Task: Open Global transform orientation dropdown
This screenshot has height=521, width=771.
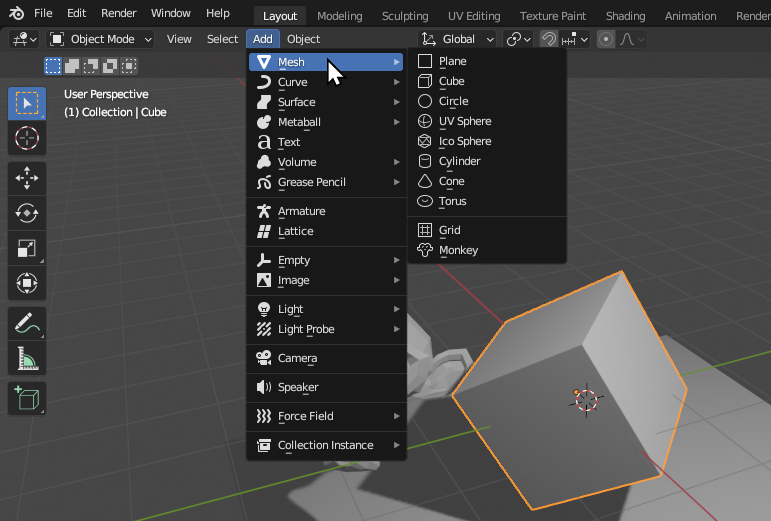Action: tap(458, 39)
